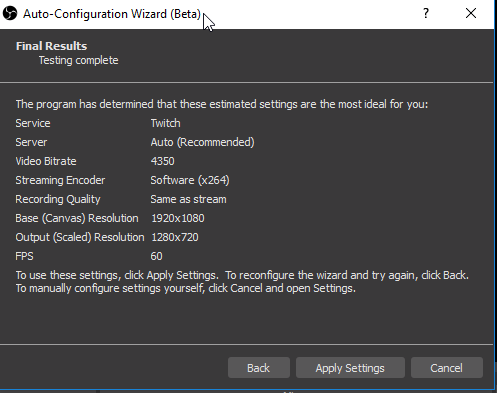
Task: Close the wizard with the X button
Action: click(x=471, y=14)
